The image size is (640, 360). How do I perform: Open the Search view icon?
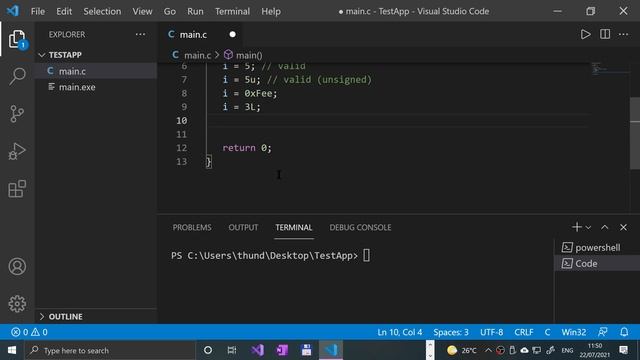17,76
